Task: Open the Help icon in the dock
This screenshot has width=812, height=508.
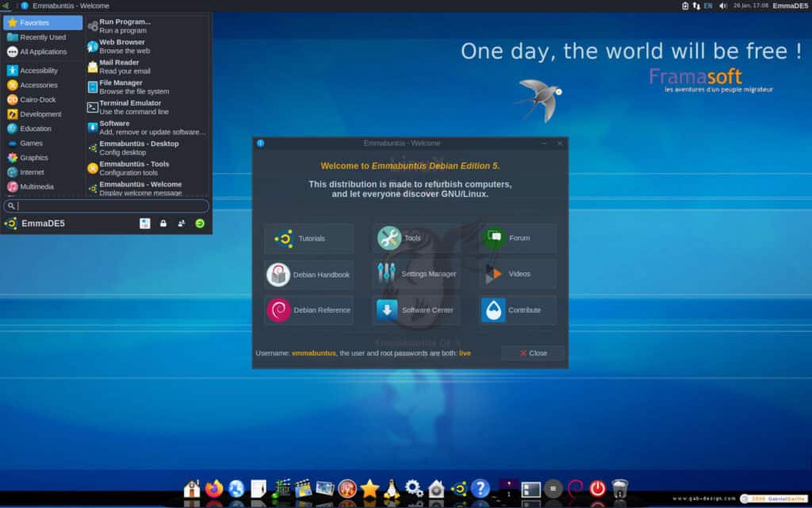Action: click(x=481, y=490)
